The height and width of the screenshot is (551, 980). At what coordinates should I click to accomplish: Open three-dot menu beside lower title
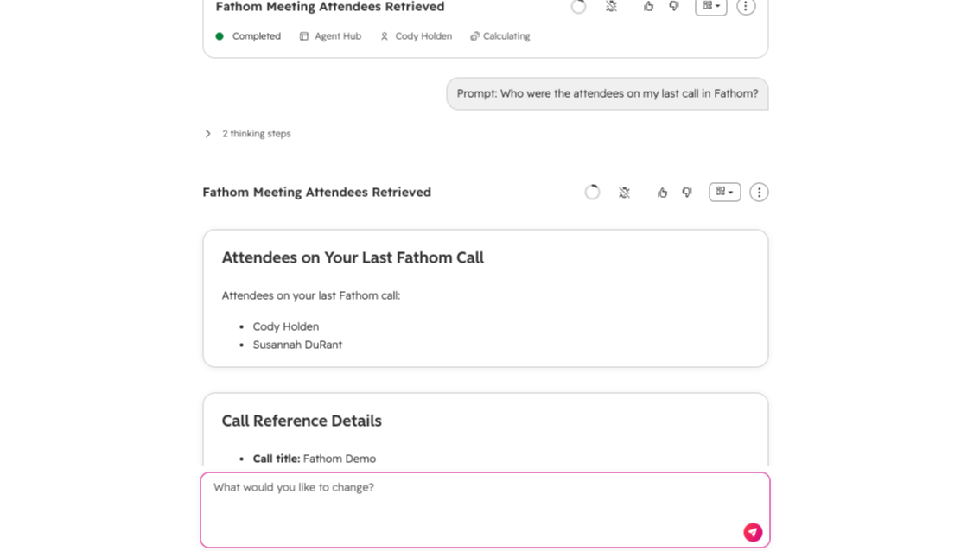point(759,193)
